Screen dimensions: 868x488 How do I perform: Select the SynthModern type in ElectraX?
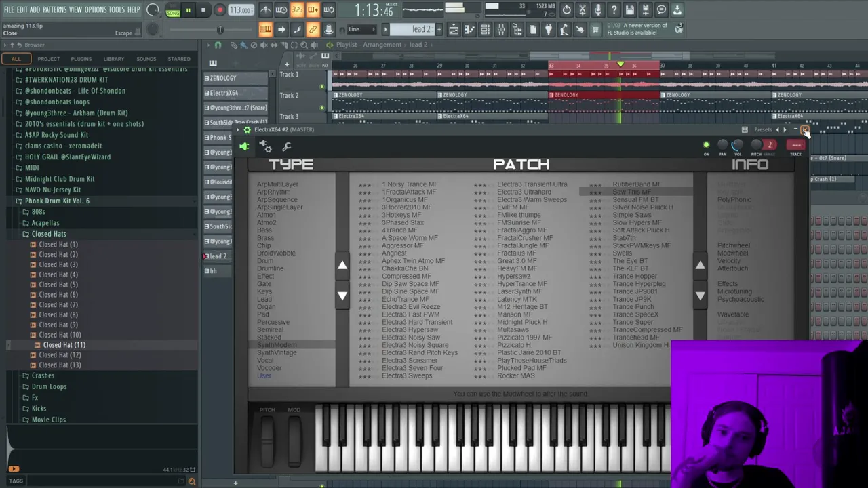click(277, 345)
